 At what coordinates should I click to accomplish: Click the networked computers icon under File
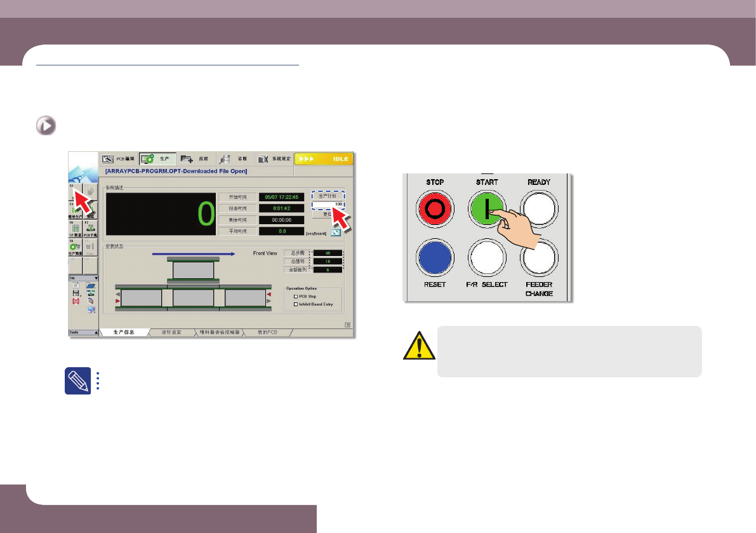(91, 309)
